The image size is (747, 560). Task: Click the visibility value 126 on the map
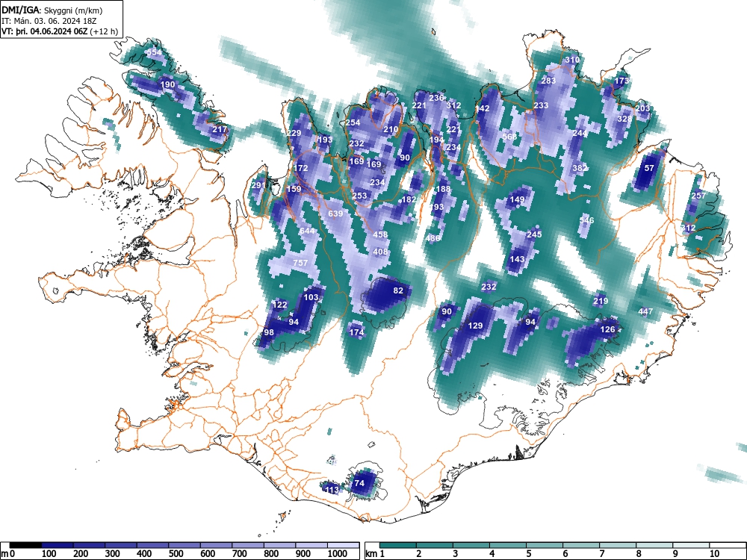[607, 329]
